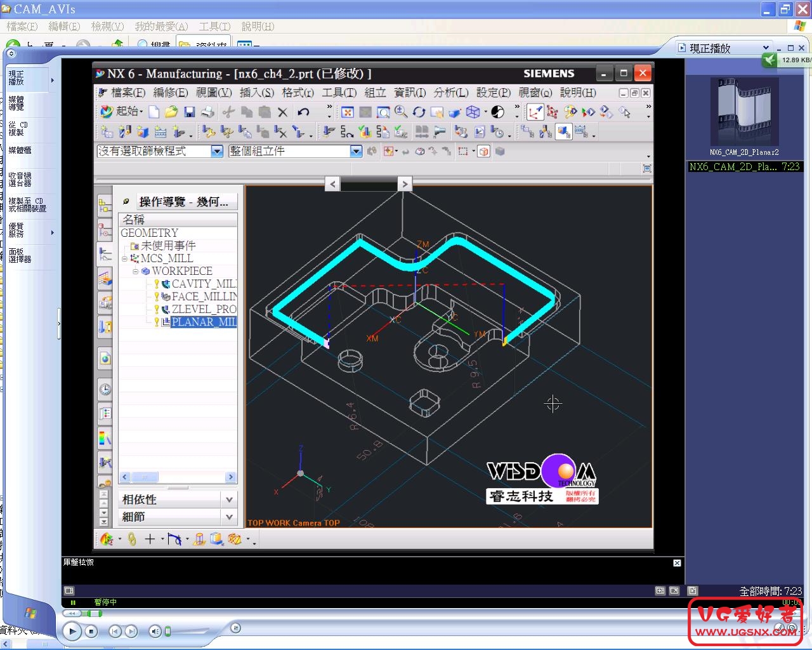Click the Print icon in NX toolbar
The height and width of the screenshot is (650, 812).
[x=207, y=112]
